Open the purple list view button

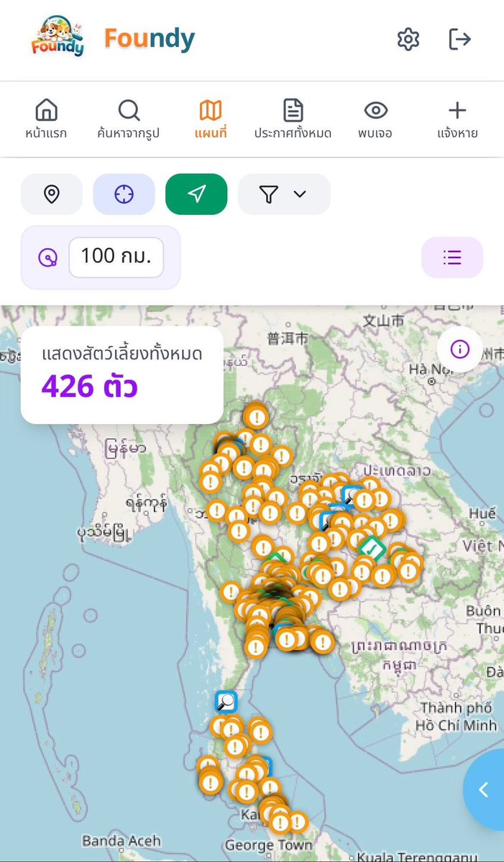pyautogui.click(x=452, y=257)
